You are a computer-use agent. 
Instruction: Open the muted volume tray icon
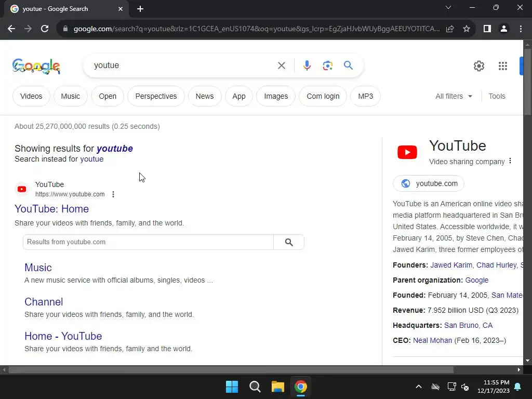(x=465, y=387)
